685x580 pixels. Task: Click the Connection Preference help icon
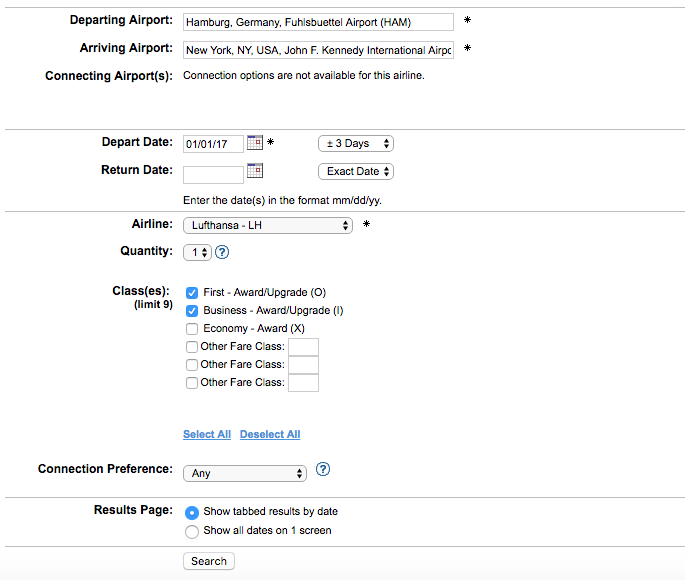(x=323, y=469)
